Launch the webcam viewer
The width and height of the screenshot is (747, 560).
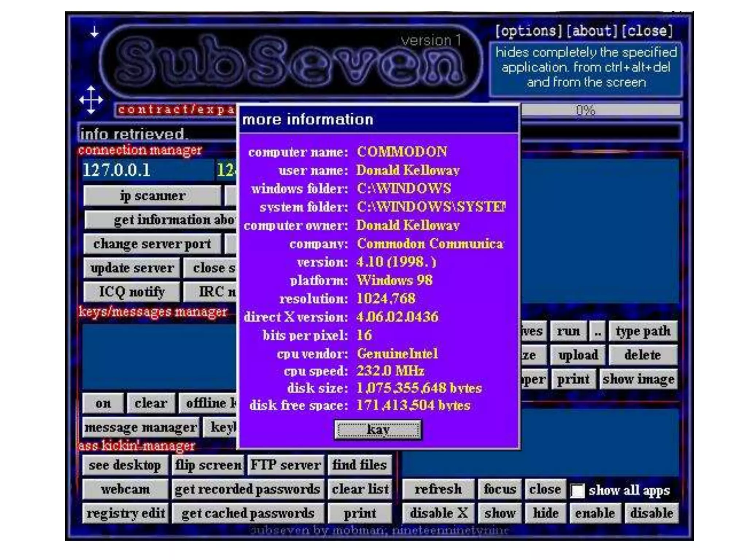[x=125, y=489]
